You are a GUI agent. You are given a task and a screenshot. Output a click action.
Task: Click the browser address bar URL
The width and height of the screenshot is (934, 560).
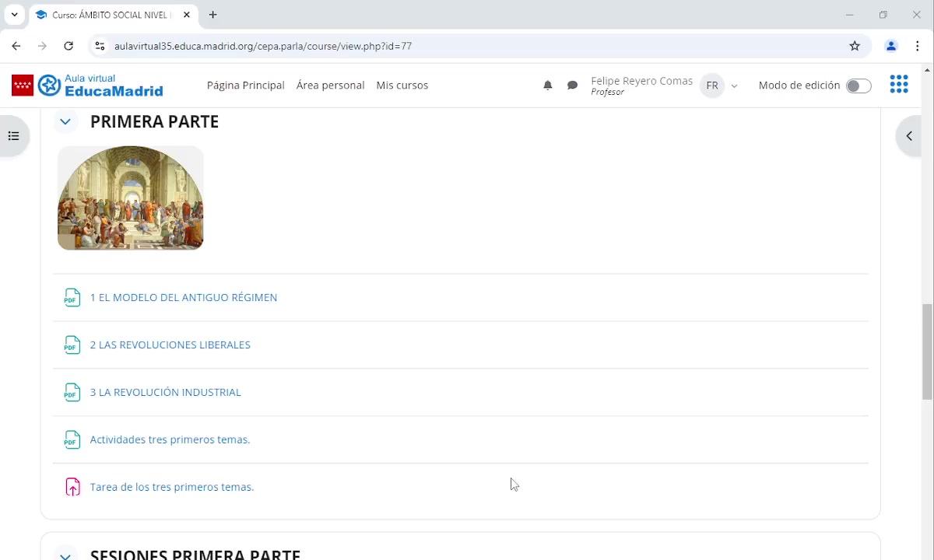click(x=263, y=46)
